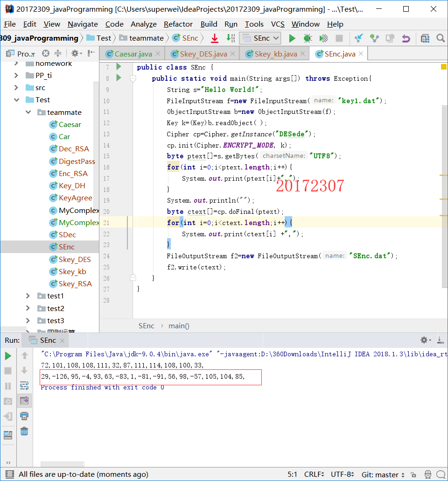Expand the test2 folder

(x=28, y=308)
